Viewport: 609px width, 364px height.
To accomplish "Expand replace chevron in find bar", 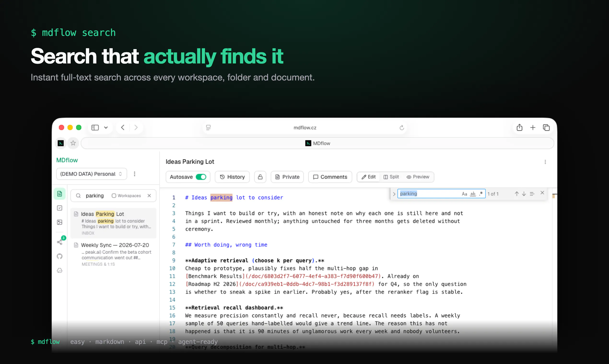I will [394, 194].
